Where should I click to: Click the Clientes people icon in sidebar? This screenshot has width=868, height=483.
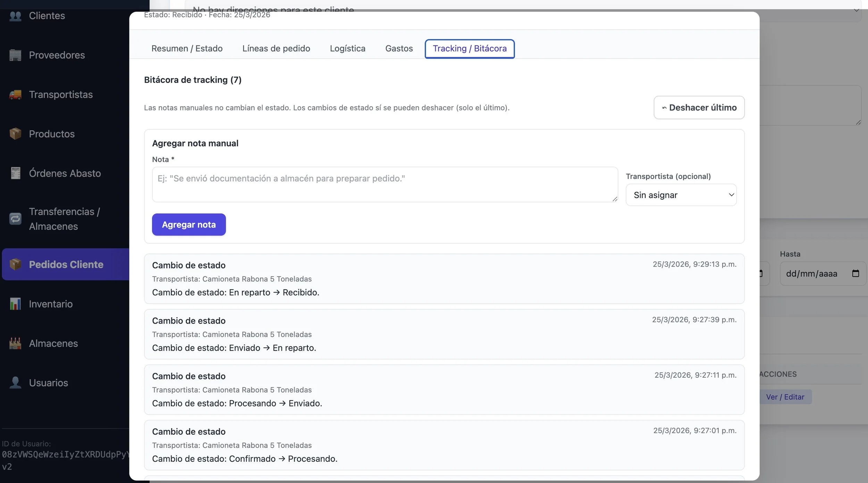15,16
